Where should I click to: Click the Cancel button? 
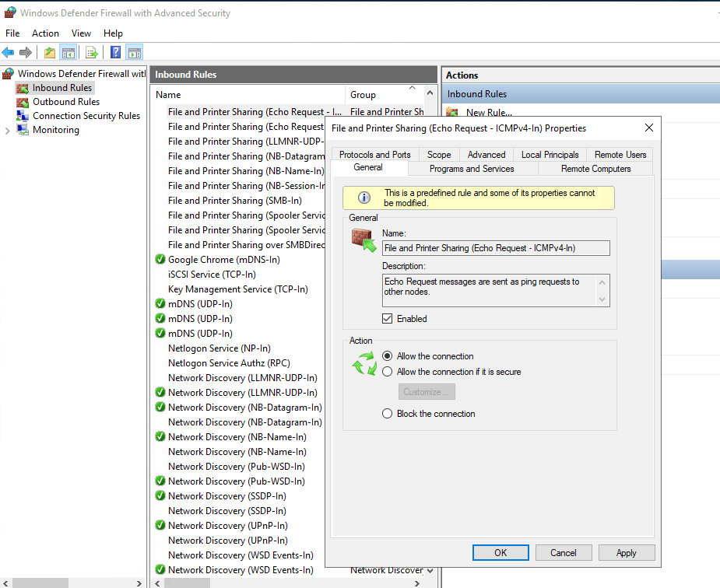(x=564, y=553)
